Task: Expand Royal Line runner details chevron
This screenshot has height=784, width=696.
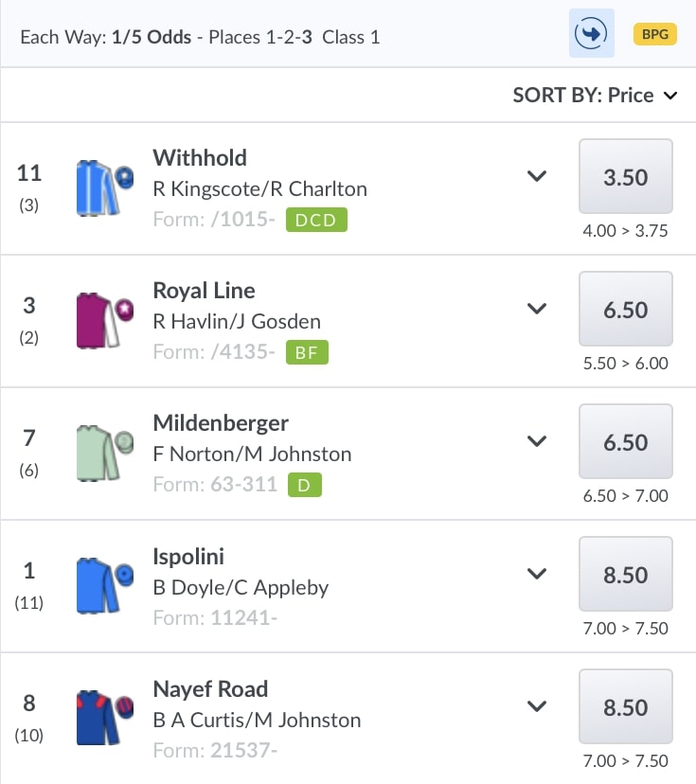Action: click(537, 309)
